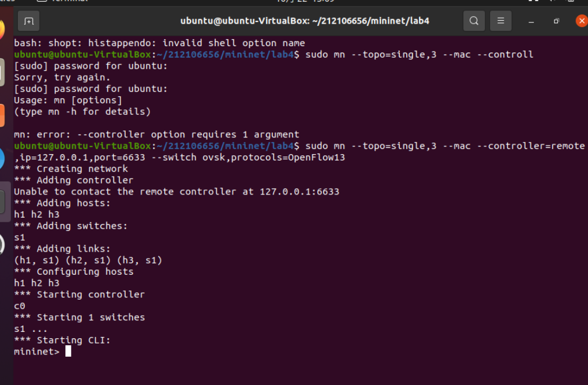
Task: Click '*** Starting controller' line
Action: [x=79, y=294]
